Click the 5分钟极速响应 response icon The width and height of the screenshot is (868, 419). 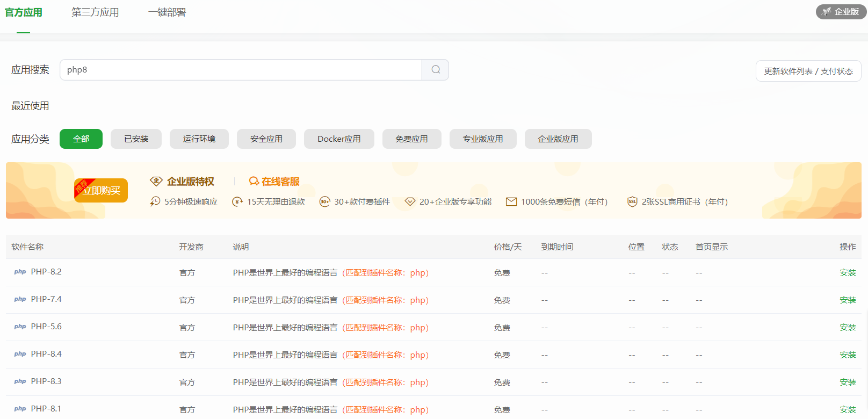pos(155,202)
